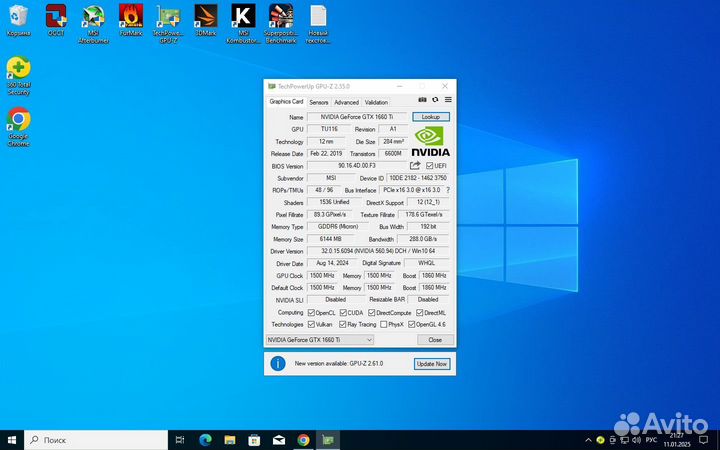The height and width of the screenshot is (450, 720).
Task: Toggle the CUDA checkbox
Action: click(x=343, y=312)
